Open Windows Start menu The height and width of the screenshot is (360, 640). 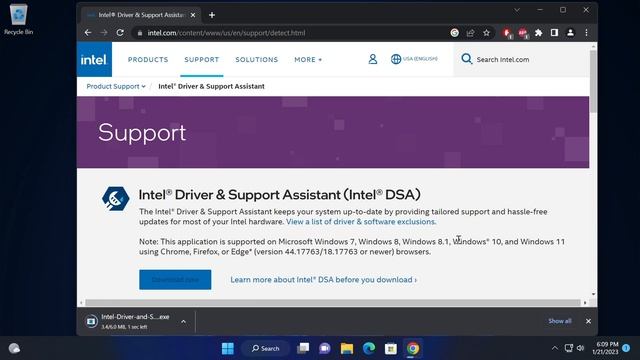coord(227,348)
